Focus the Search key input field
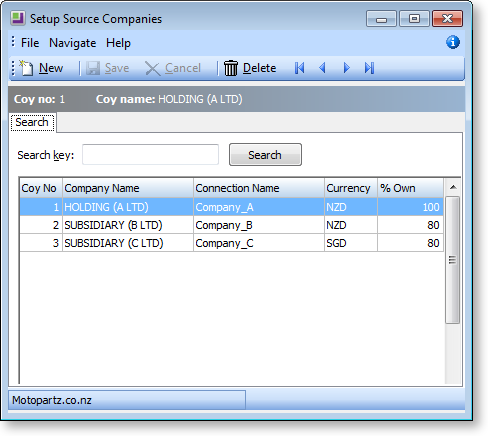Viewport: 488px width, 436px height. [150, 154]
